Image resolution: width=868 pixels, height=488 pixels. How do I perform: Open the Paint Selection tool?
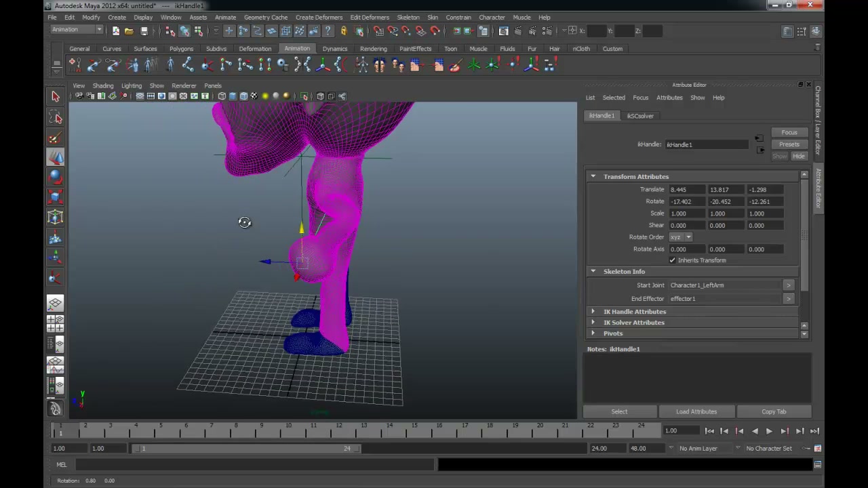pos(56,138)
